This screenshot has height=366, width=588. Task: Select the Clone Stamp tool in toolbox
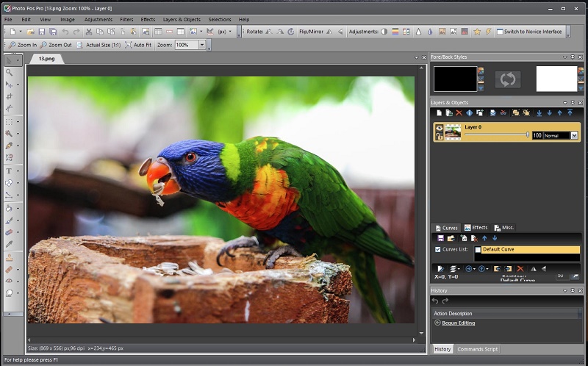tap(9, 258)
